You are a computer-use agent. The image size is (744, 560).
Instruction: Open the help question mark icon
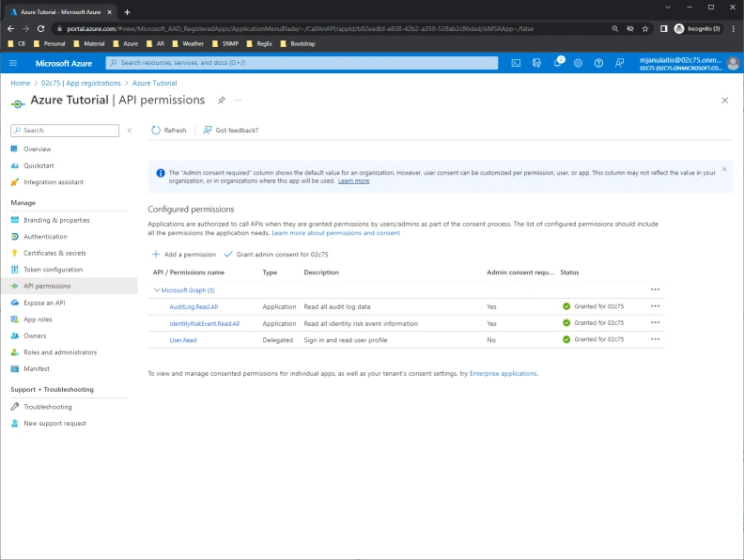[598, 63]
